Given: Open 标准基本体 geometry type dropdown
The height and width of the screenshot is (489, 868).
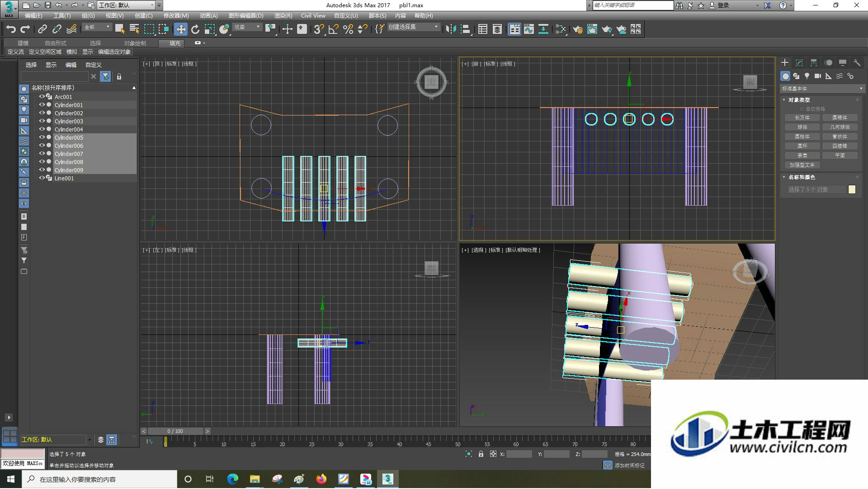Looking at the screenshot, I should click(822, 89).
